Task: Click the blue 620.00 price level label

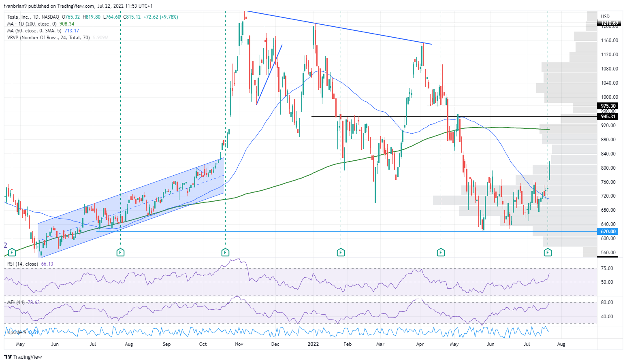Action: coord(608,232)
